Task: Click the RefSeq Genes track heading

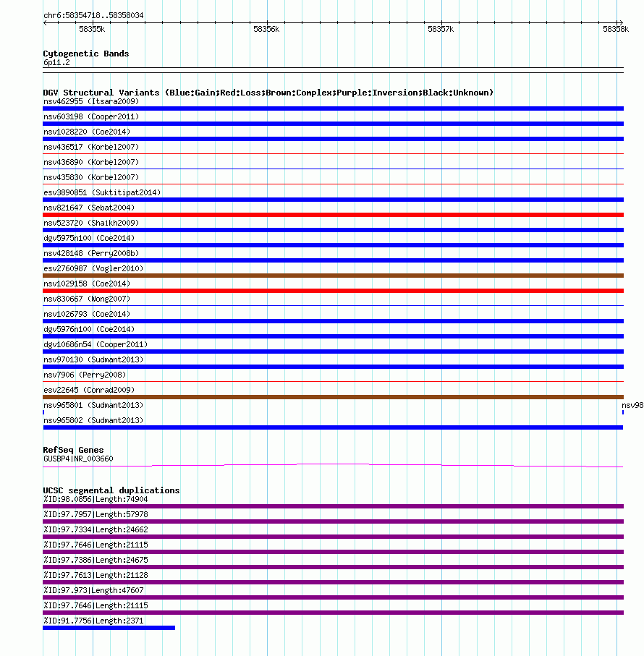Action: (x=73, y=450)
